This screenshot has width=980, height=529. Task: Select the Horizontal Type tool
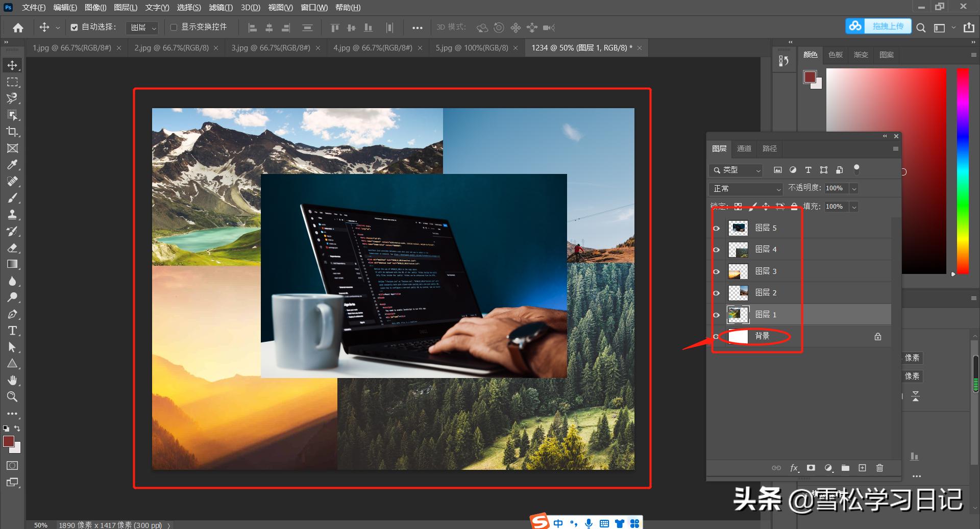coord(12,331)
